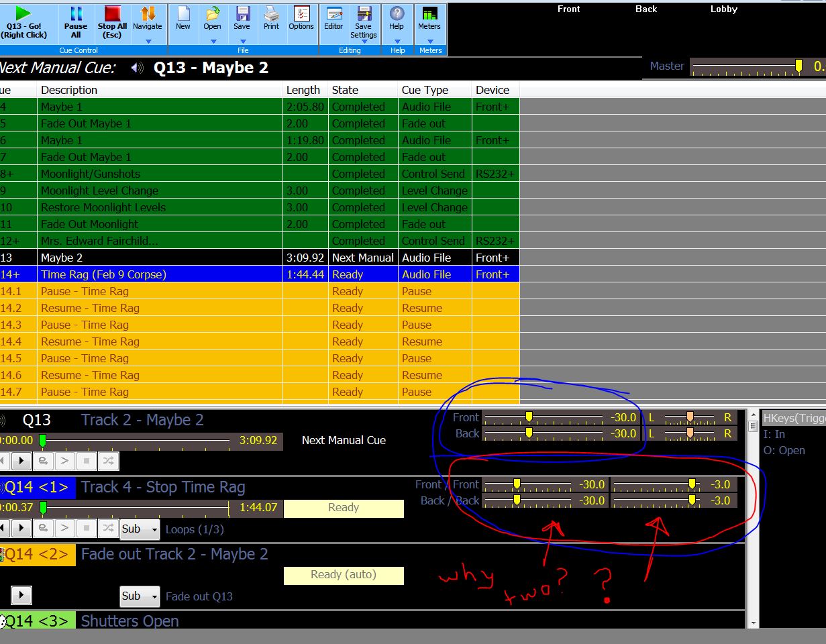Select the Time Rag (Feb 9 Corpse) cue row

click(103, 274)
